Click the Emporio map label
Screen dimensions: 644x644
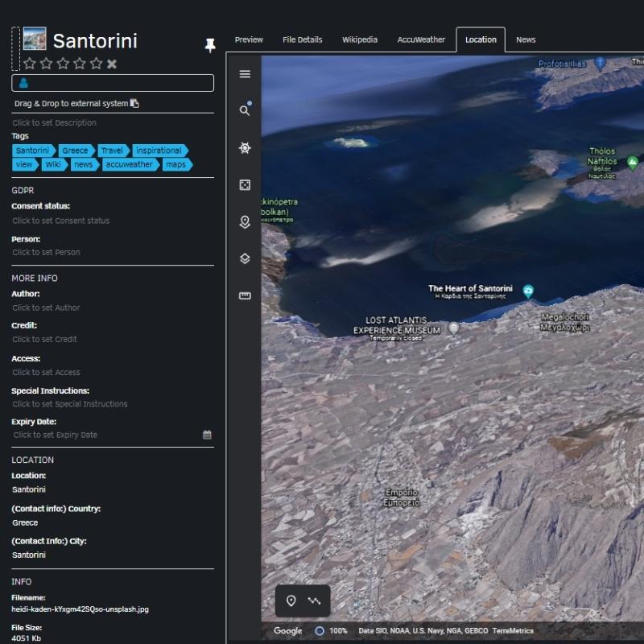tap(401, 497)
